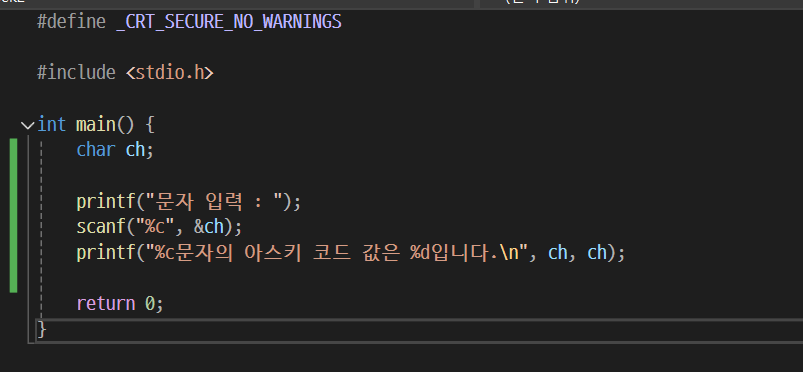Click the 0 in return statement
Screen dimensions: 803x372
150,303
